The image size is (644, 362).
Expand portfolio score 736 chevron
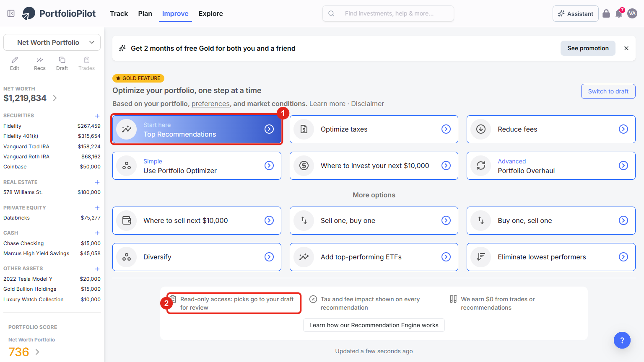[x=37, y=352]
